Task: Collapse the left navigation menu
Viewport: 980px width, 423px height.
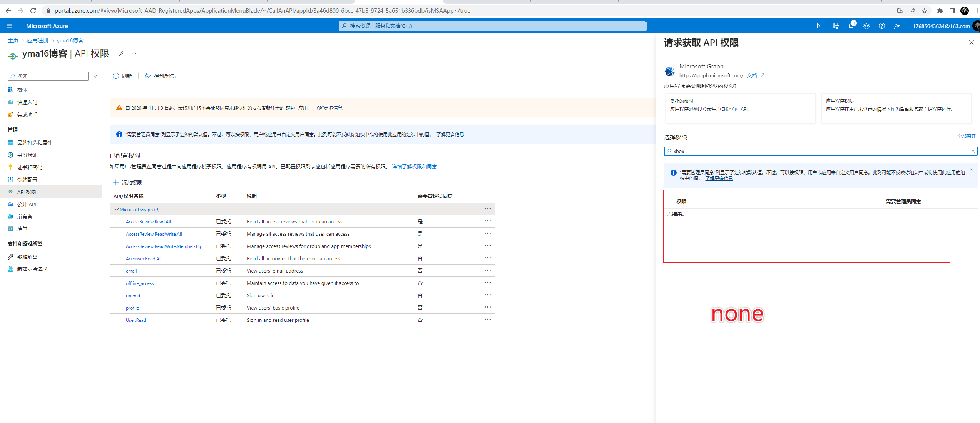Action: (x=96, y=76)
